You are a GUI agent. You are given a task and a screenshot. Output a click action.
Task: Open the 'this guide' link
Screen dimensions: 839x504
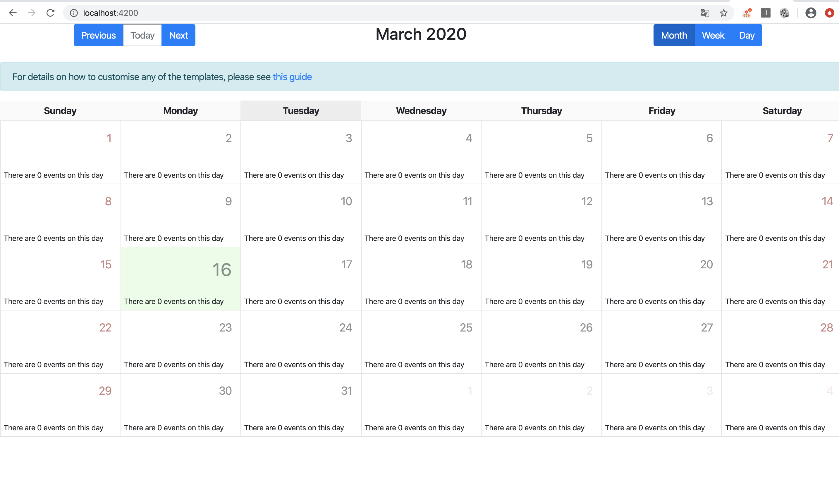click(x=292, y=77)
